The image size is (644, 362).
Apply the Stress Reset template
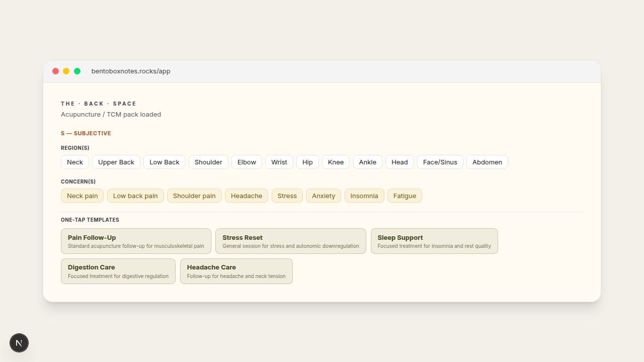pos(291,241)
